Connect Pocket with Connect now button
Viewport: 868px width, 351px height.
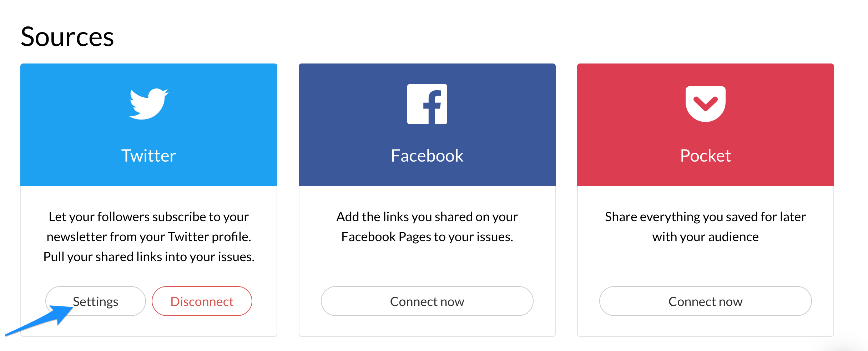point(706,301)
